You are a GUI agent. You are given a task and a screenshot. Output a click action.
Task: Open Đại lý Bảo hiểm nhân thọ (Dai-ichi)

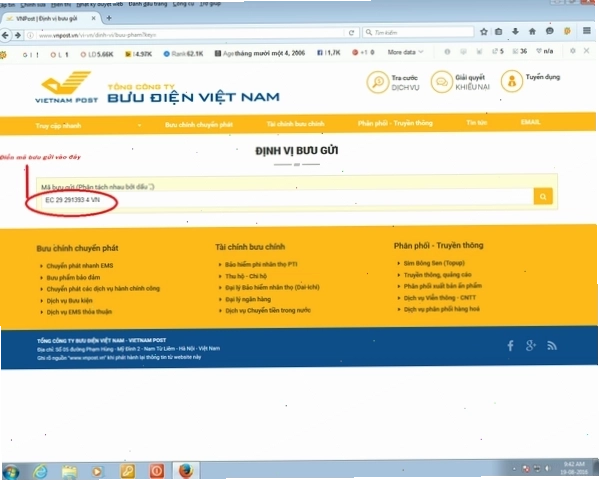click(272, 287)
